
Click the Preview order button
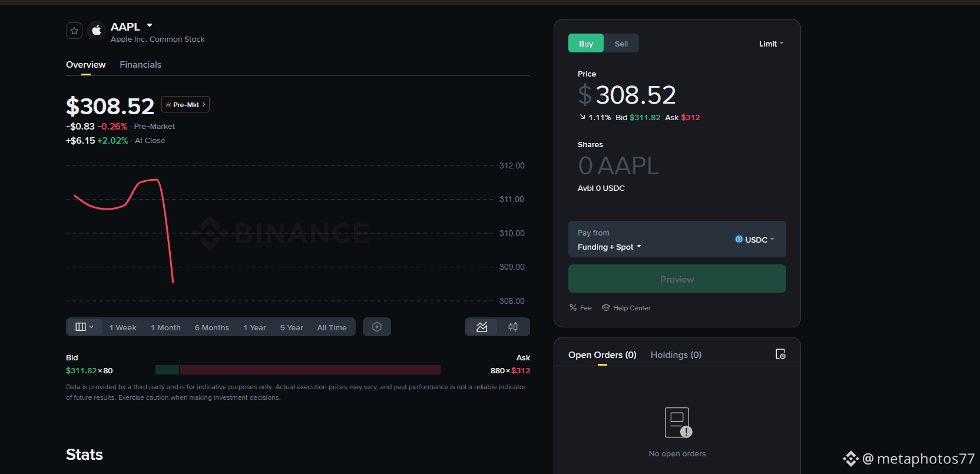677,279
